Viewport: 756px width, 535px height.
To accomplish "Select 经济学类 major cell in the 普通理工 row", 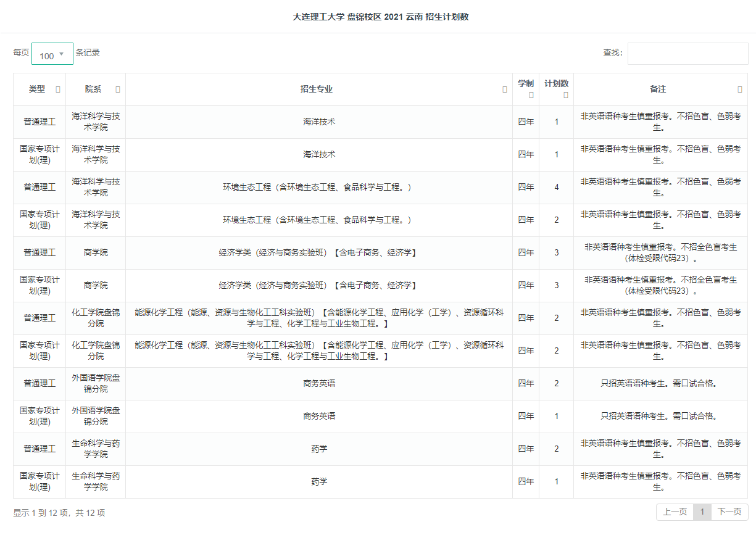I will pyautogui.click(x=319, y=253).
